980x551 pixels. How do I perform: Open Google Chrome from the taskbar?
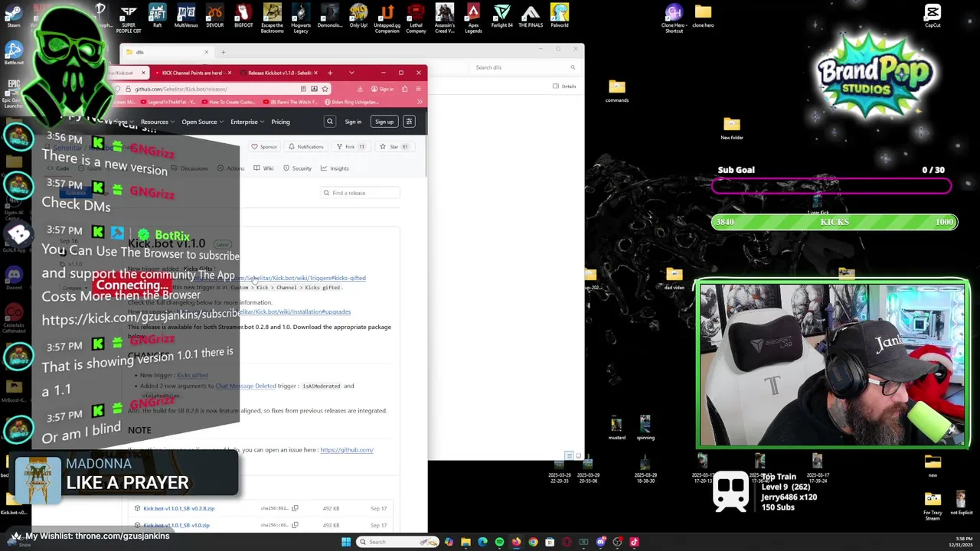click(533, 542)
